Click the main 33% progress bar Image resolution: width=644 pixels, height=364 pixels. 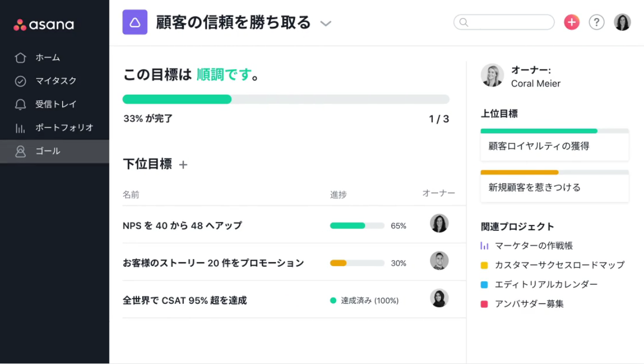click(x=286, y=99)
